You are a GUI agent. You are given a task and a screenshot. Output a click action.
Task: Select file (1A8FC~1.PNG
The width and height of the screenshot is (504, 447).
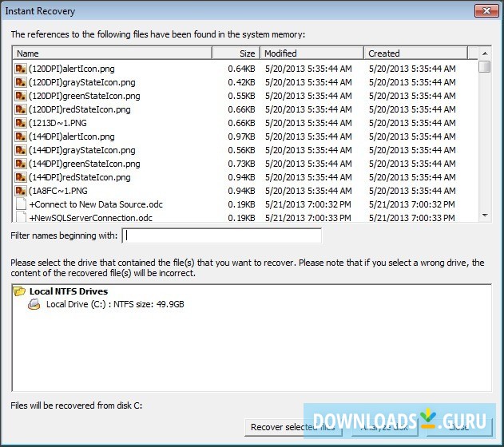[58, 191]
